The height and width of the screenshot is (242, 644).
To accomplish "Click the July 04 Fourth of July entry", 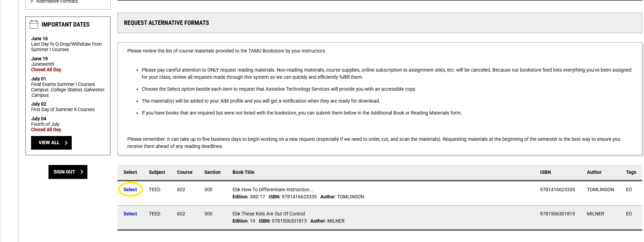I will click(47, 124).
